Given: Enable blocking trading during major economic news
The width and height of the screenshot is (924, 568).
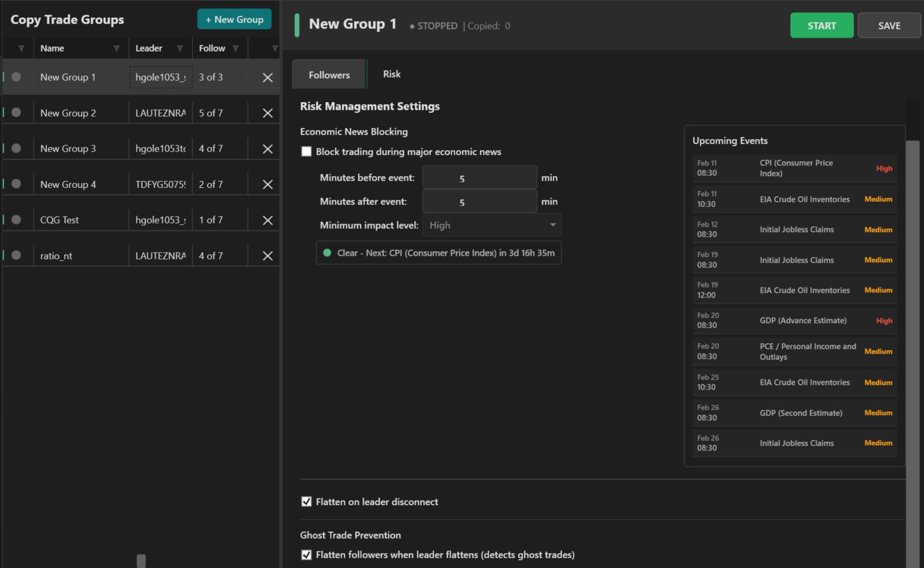Looking at the screenshot, I should (x=307, y=151).
